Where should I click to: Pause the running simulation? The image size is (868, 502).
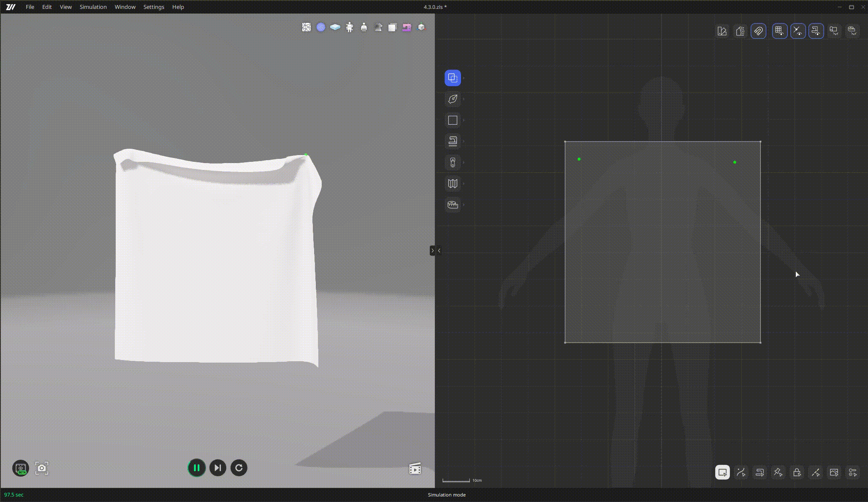(x=196, y=468)
